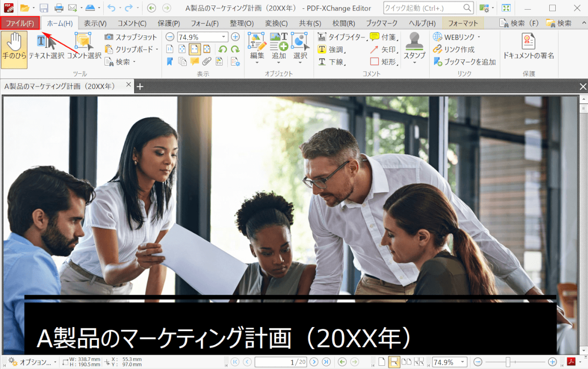Switch to the 表示(V) ribbon tab

95,23
